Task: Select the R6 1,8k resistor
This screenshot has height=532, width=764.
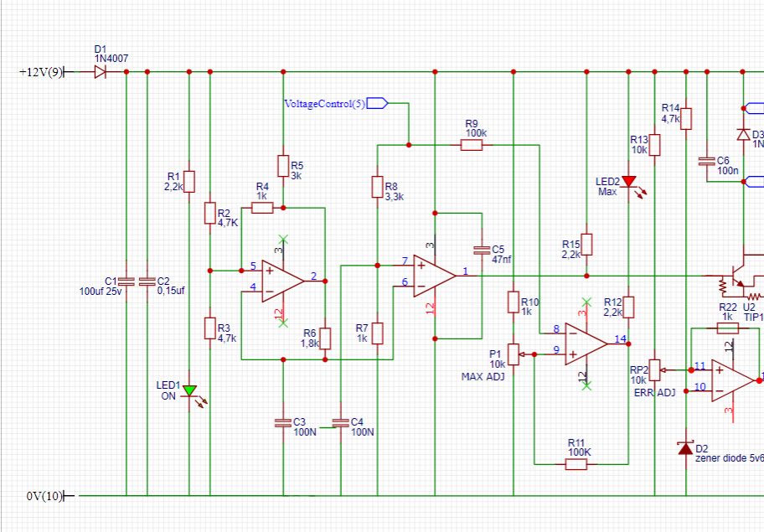Action: pyautogui.click(x=325, y=338)
